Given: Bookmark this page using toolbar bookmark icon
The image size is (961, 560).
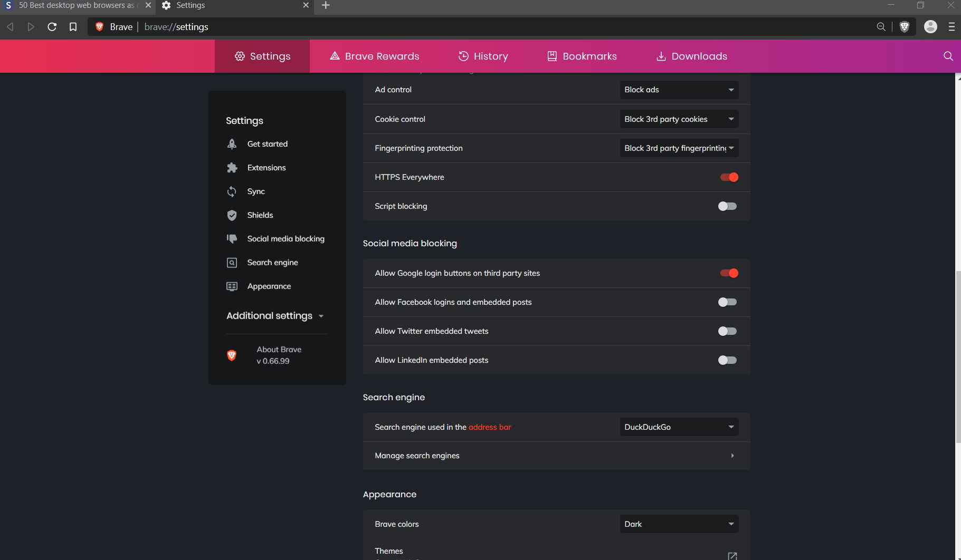Looking at the screenshot, I should 73,27.
